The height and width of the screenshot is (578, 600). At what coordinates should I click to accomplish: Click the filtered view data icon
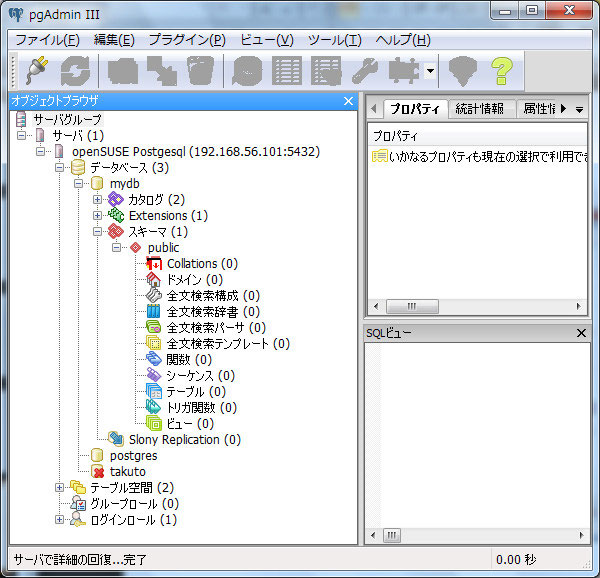(x=326, y=71)
